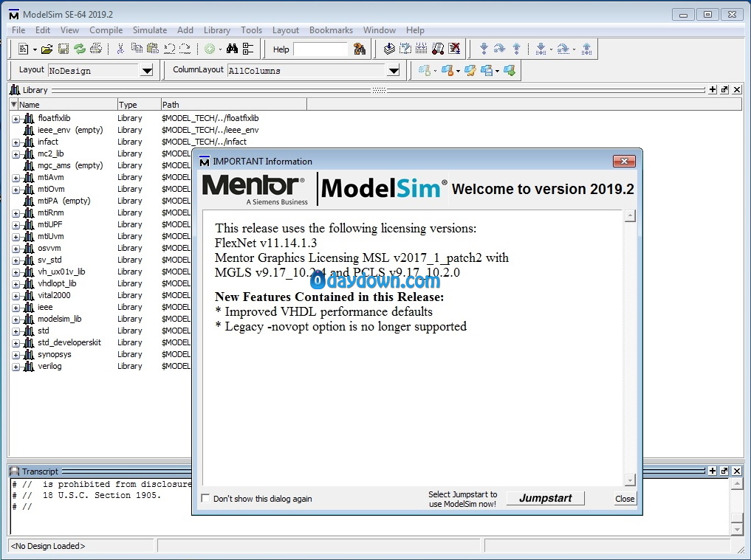This screenshot has width=751, height=560.
Task: Open the ColumnLayout AllColumns dropdown
Action: click(x=394, y=71)
